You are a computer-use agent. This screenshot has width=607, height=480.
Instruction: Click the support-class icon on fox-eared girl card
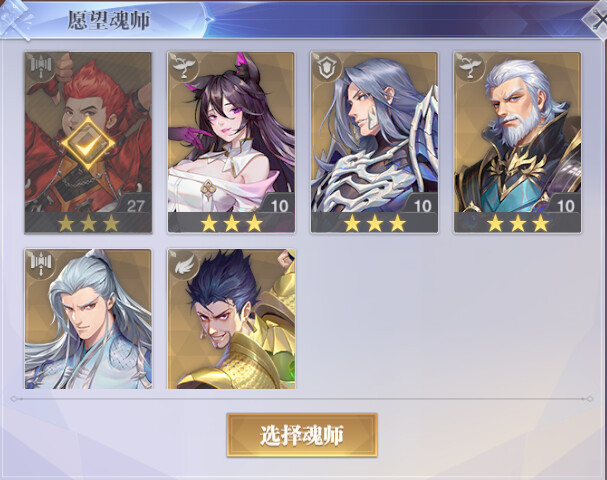(183, 67)
